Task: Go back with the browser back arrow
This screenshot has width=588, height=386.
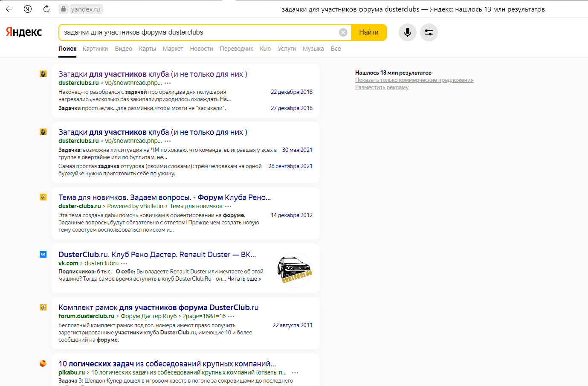Action: point(9,9)
